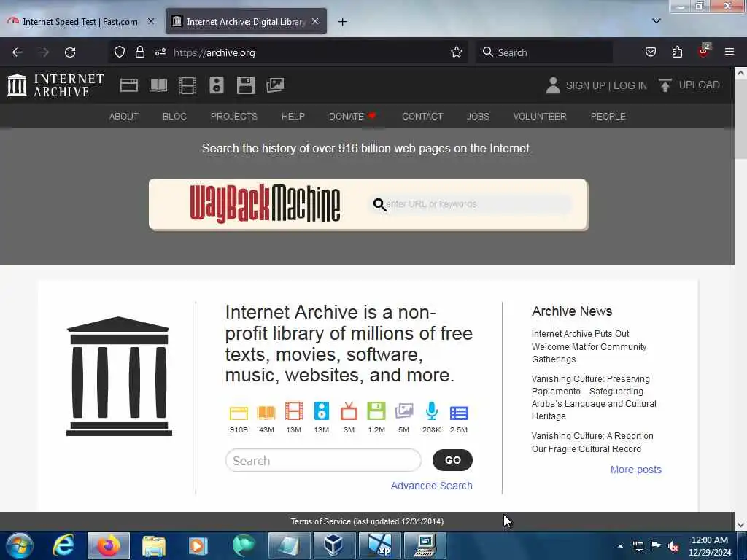Expand the list all tabs chevron
This screenshot has height=560, width=747.
(657, 21)
